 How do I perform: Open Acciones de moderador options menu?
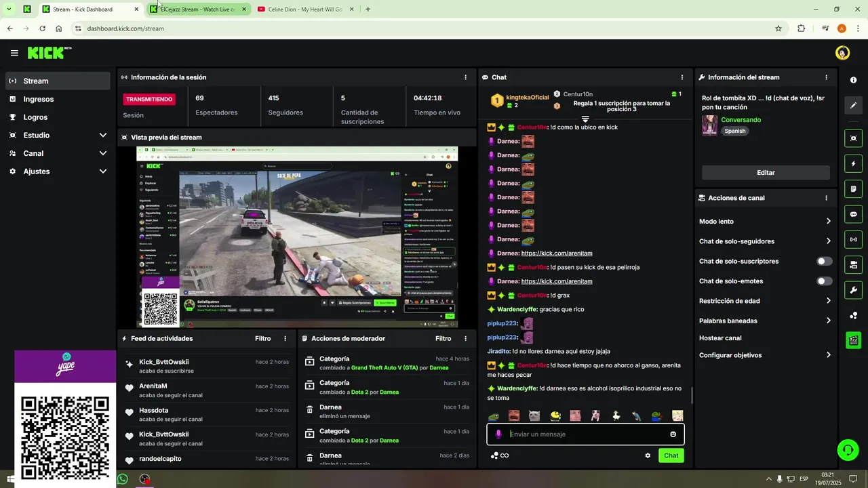click(x=465, y=338)
